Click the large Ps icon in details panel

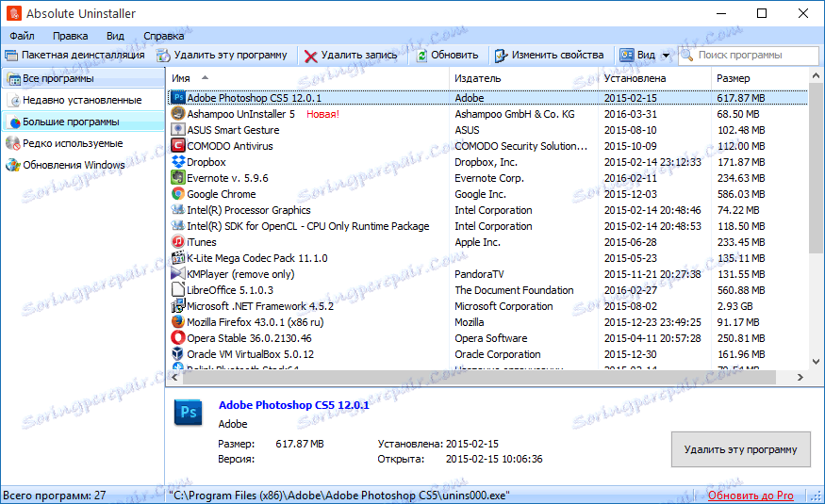click(x=189, y=412)
